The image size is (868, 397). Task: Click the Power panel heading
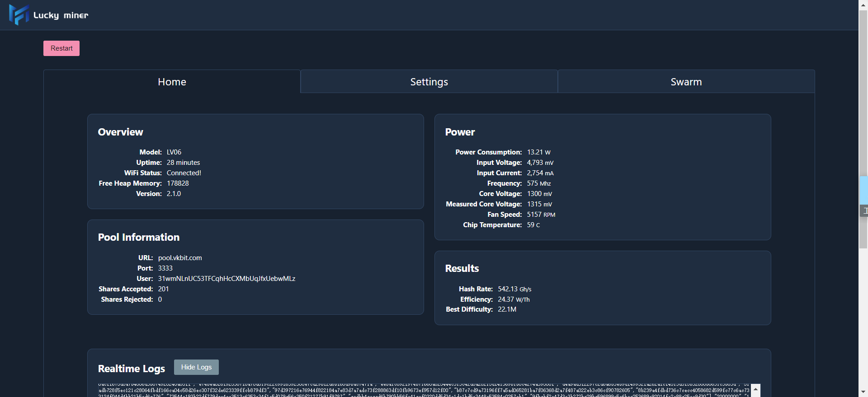pos(460,132)
